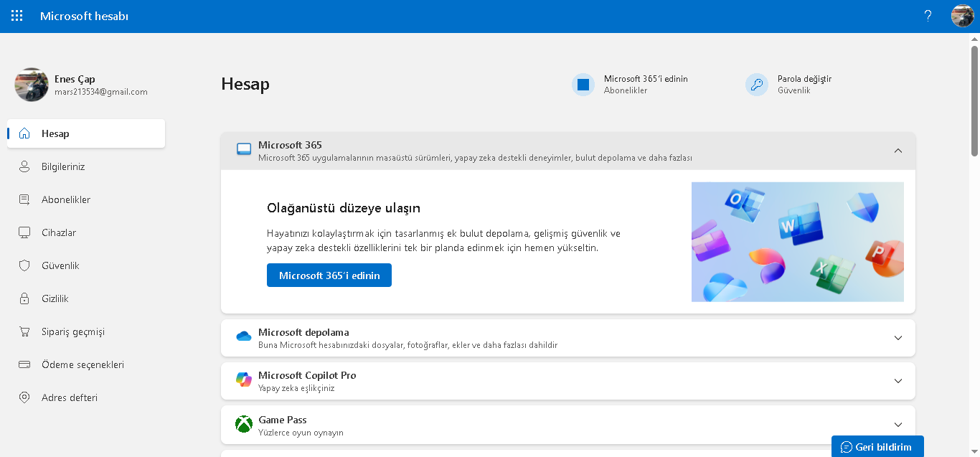Click the Güvenlik shield icon
This screenshot has height=457, width=980.
(x=24, y=265)
